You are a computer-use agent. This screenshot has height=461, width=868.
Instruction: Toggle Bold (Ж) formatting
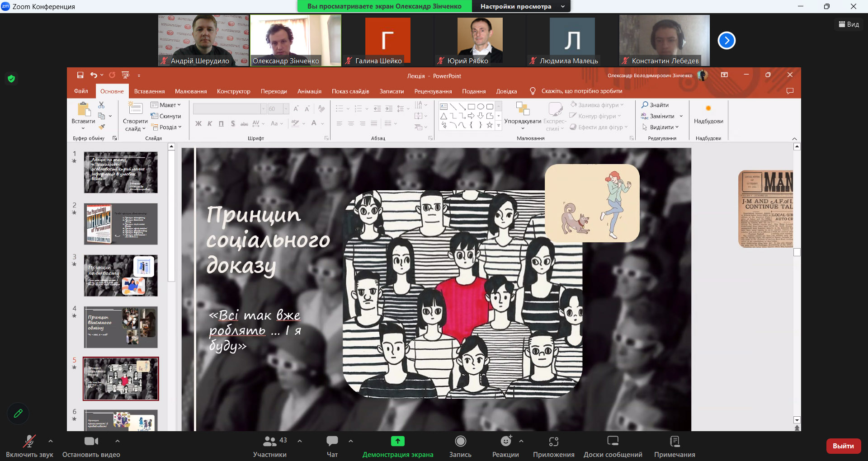point(198,123)
